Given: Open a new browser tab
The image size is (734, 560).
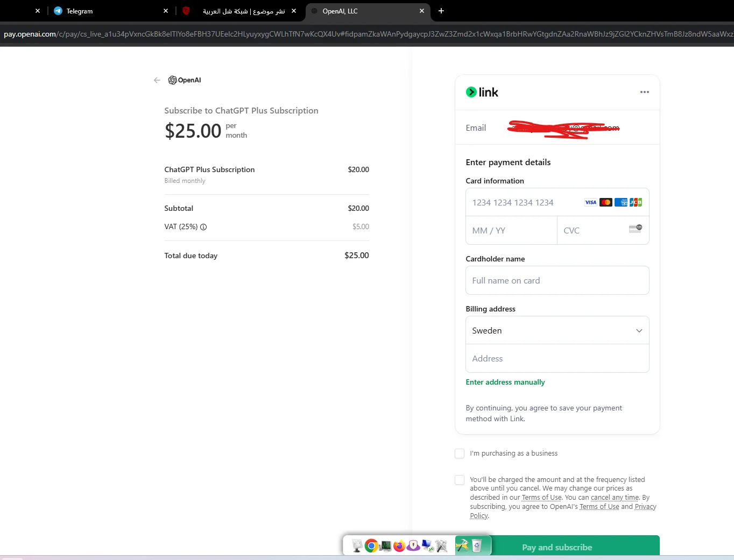Looking at the screenshot, I should (x=441, y=11).
